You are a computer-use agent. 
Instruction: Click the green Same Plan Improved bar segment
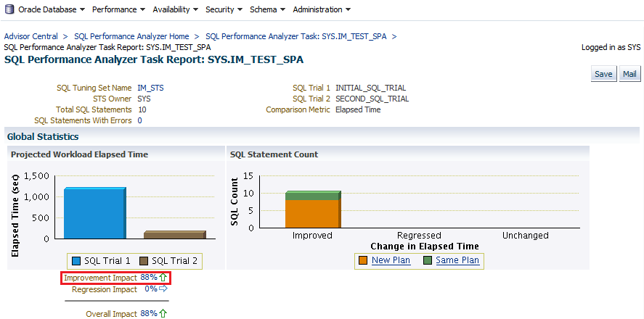[x=313, y=196]
